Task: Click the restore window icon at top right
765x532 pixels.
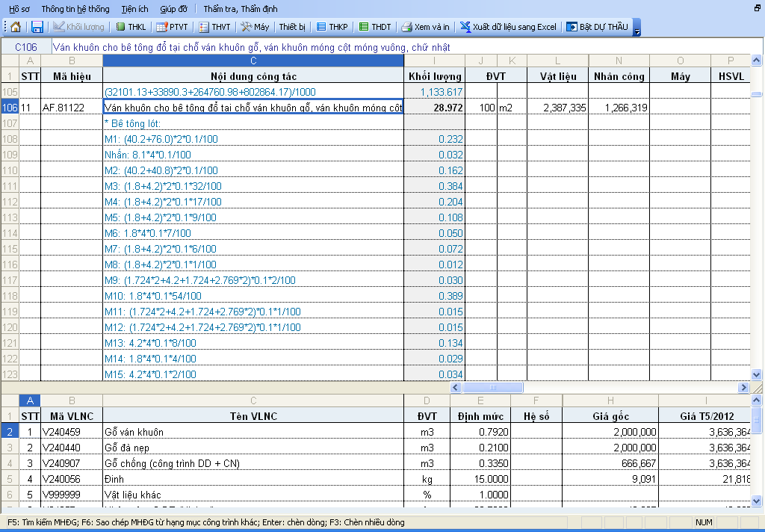Action: [x=758, y=7]
